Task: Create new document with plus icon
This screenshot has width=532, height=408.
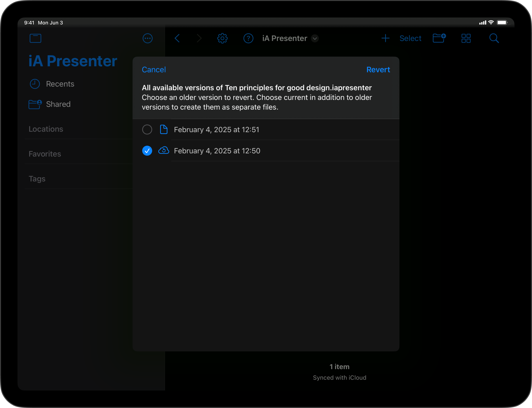Action: click(x=385, y=38)
